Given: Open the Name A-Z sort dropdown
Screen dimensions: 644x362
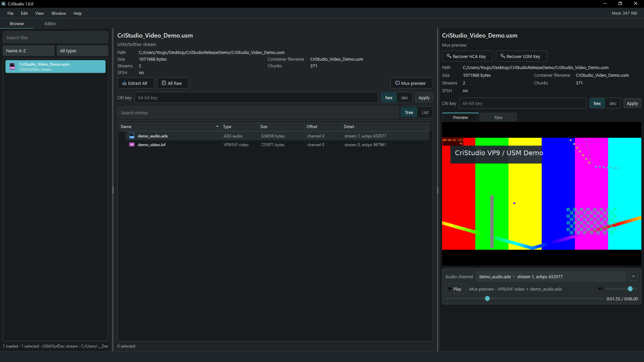Looking at the screenshot, I should point(29,51).
